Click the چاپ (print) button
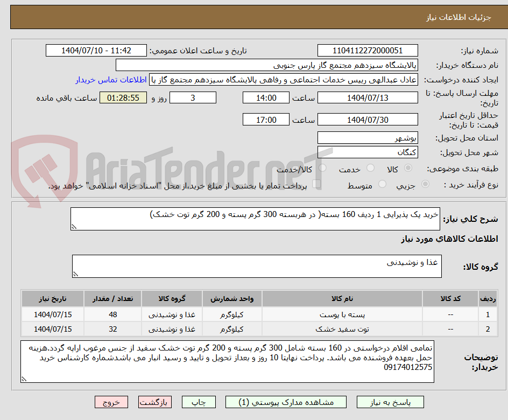This screenshot has height=420, width=508. tap(199, 402)
